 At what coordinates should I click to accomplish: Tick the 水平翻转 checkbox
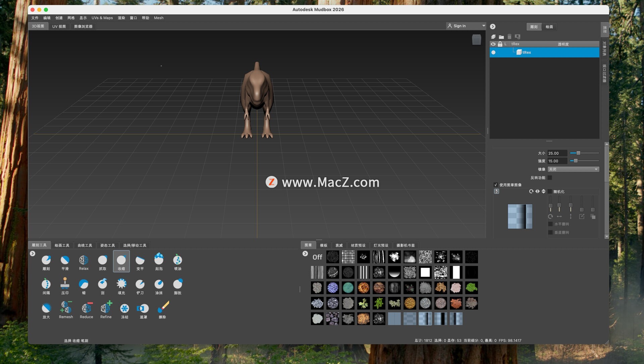[x=550, y=224]
